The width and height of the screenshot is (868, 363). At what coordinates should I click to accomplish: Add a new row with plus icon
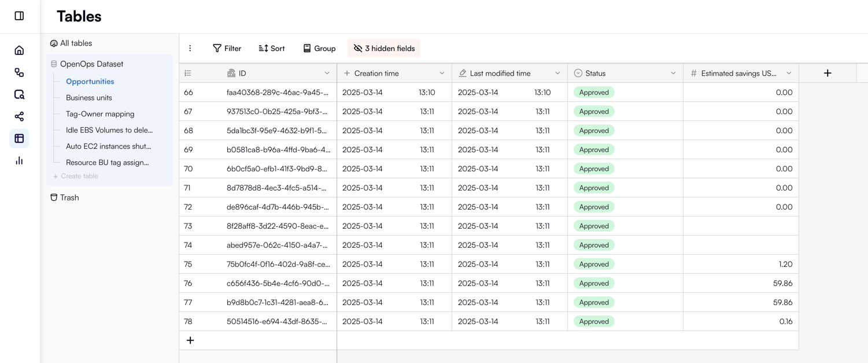click(190, 340)
